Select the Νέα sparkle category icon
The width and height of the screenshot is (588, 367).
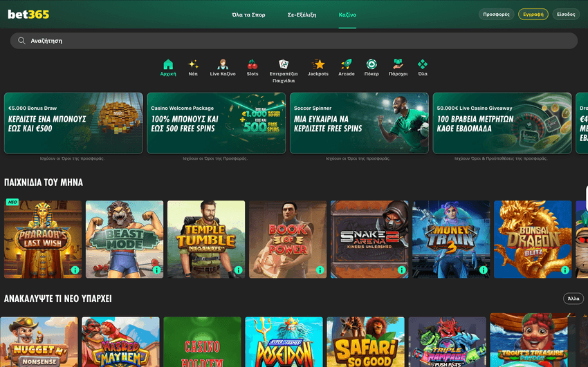coord(193,64)
